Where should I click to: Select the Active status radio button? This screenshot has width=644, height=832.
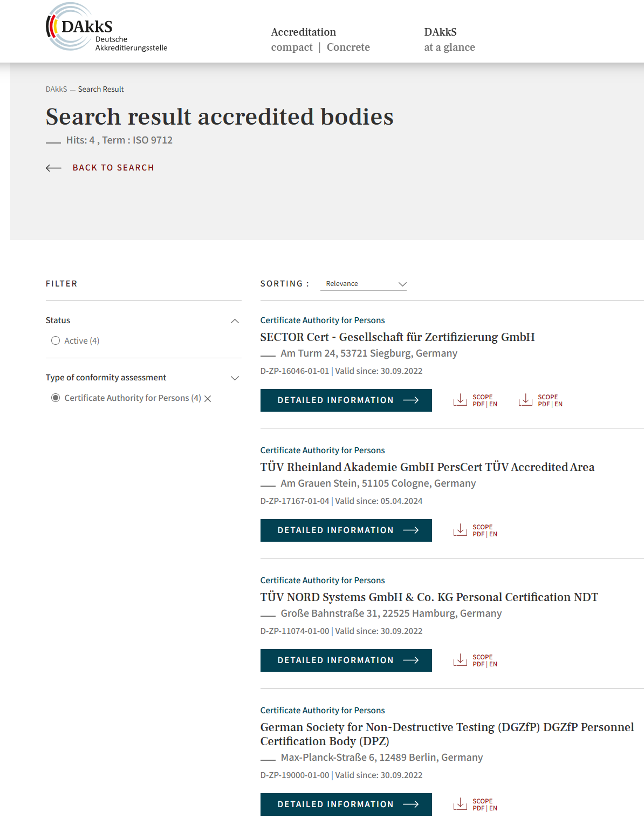(56, 340)
